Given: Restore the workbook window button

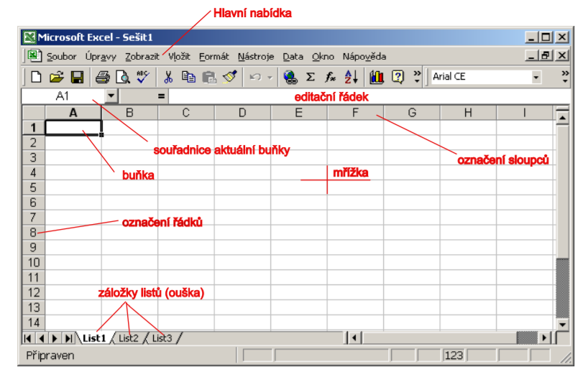Looking at the screenshot, I should [546, 56].
